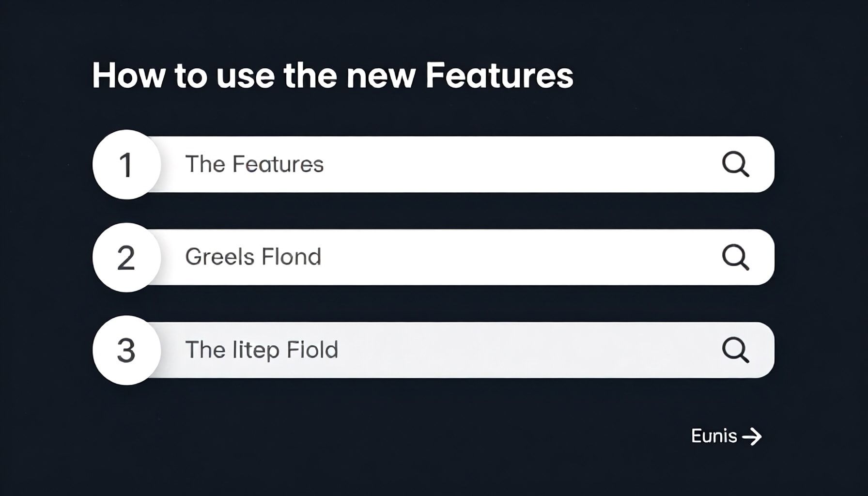Select the number 1 step circle
This screenshot has width=868, height=496.
pos(126,165)
